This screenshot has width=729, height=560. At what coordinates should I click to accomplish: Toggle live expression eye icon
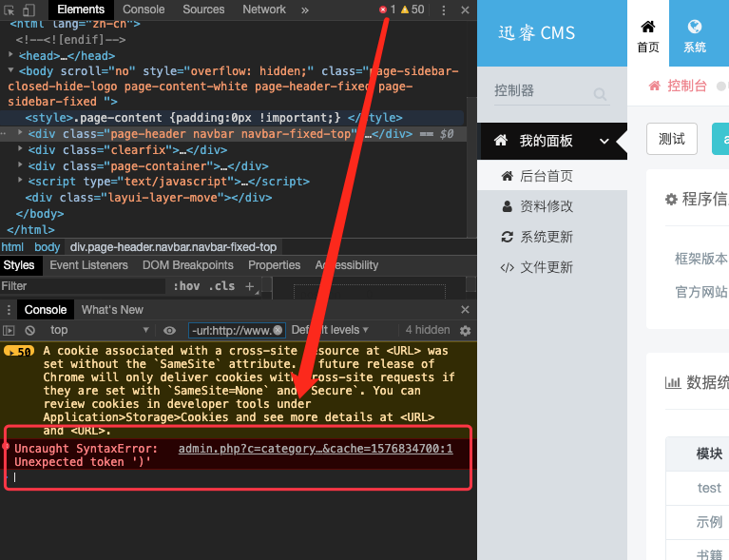click(x=170, y=330)
